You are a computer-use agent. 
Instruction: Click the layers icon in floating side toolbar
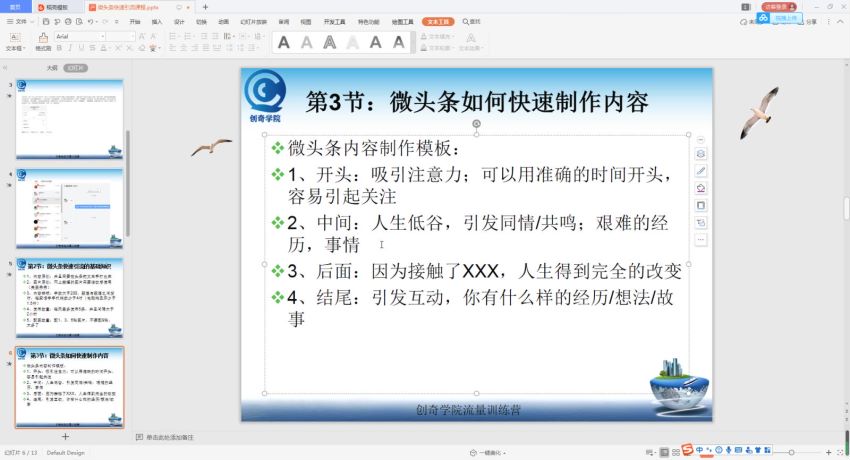(700, 154)
